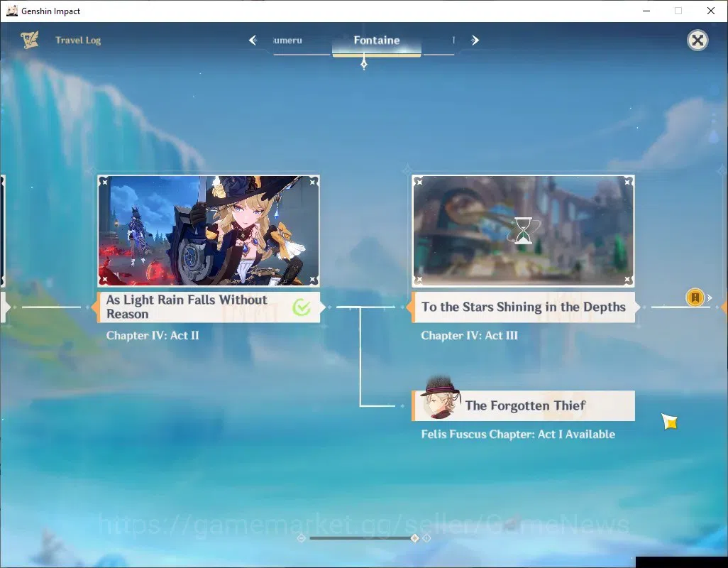Click the Genshin Impact window icon
The width and height of the screenshot is (728, 568).
(12, 11)
